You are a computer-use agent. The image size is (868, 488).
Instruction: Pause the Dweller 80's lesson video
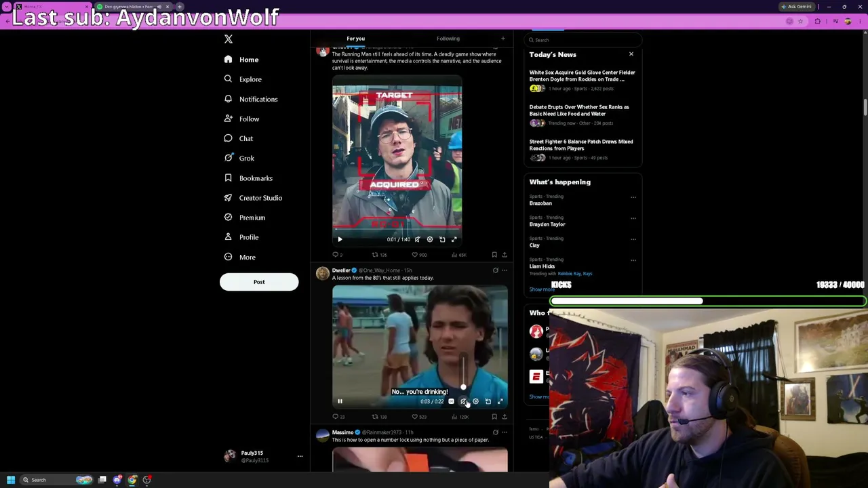click(x=340, y=401)
